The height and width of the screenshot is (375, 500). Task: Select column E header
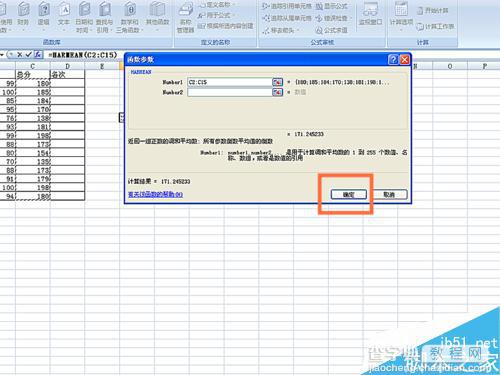pyautogui.click(x=102, y=66)
